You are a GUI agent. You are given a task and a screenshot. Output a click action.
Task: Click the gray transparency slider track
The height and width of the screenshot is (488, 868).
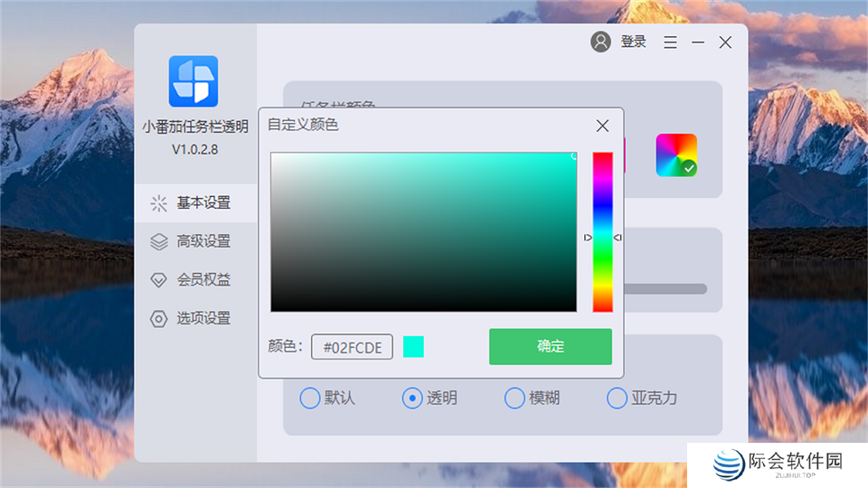pos(665,289)
